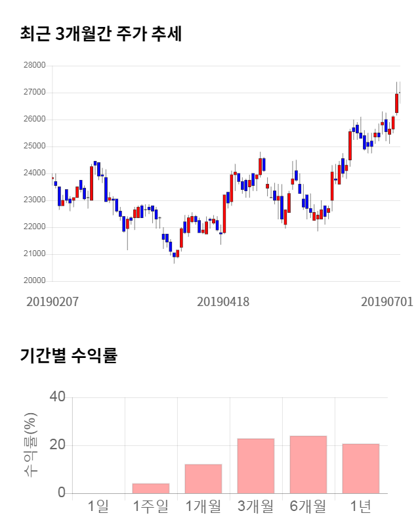
Task: Click the 3개월 return bar
Action: click(x=256, y=466)
